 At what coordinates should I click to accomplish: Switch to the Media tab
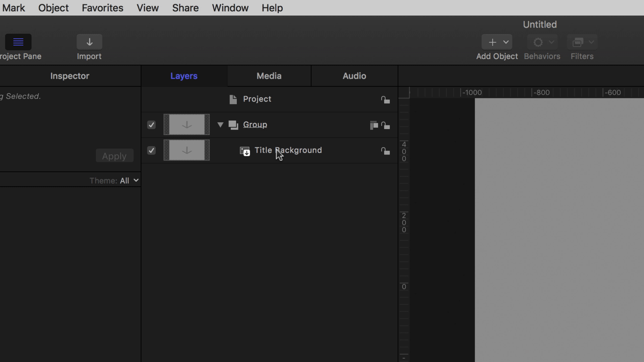point(269,76)
